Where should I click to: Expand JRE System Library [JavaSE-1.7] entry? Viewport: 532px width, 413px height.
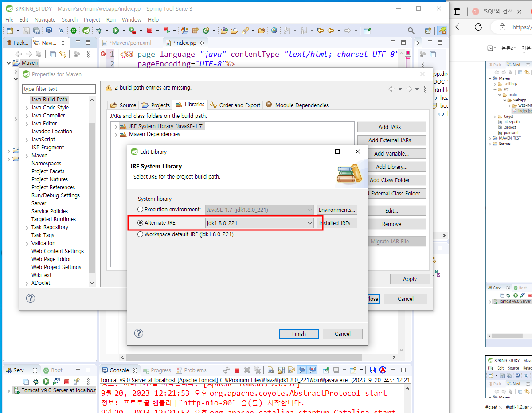(116, 126)
